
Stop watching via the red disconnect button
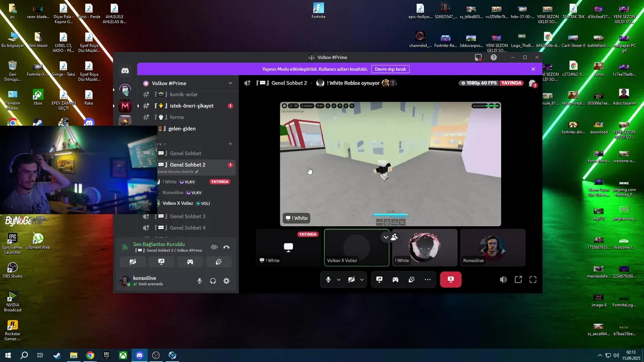pos(451,280)
